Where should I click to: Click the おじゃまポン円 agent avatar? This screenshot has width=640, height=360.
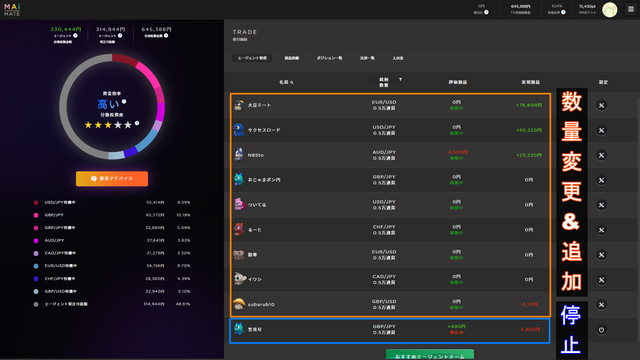pos(239,180)
